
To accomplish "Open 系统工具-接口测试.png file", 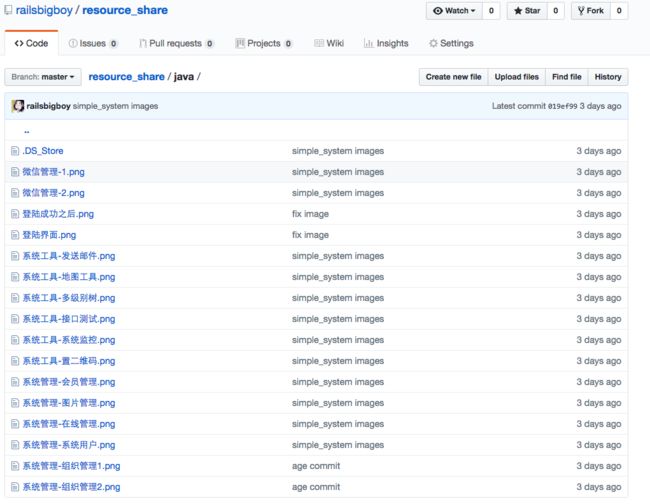I will click(69, 319).
